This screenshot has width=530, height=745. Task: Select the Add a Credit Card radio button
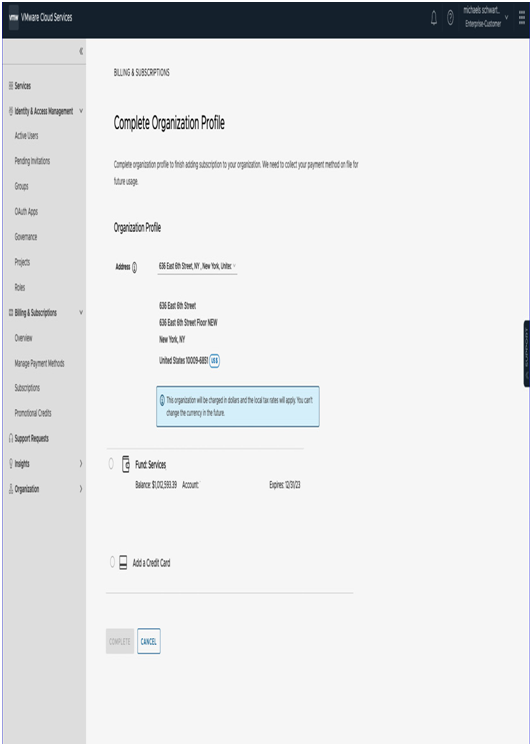112,563
